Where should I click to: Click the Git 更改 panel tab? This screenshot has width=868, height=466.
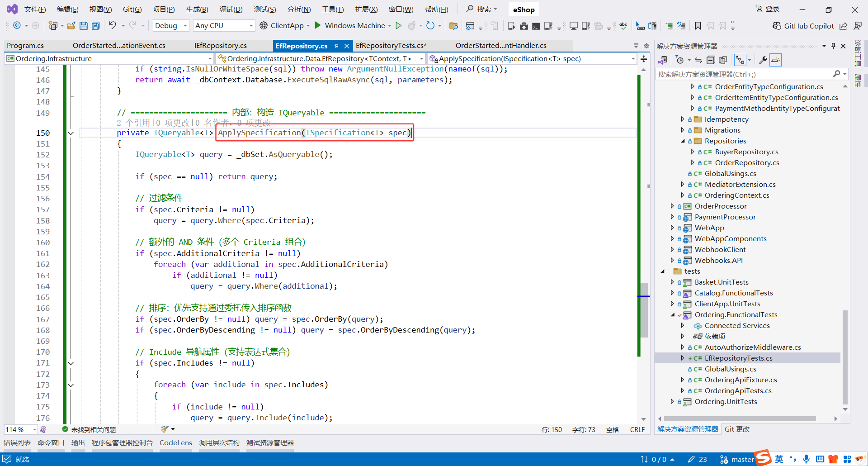pos(737,429)
